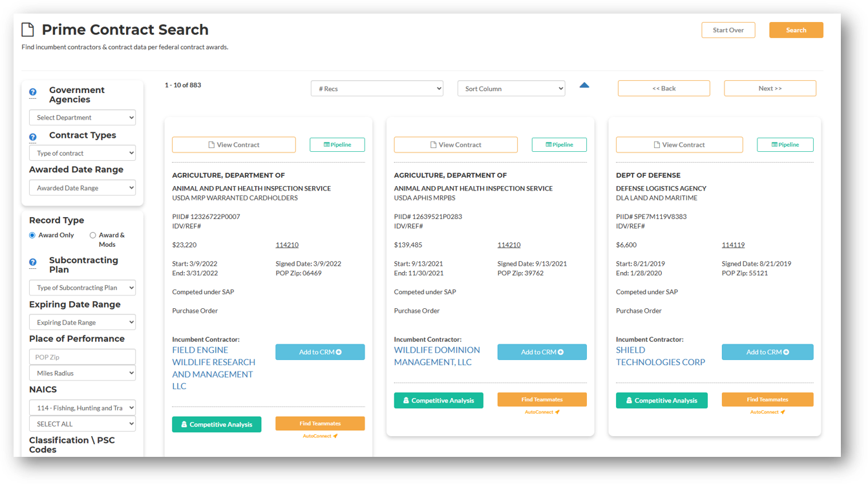Select the Award Only radio button
Screen dimensions: 868x484
[x=32, y=235]
